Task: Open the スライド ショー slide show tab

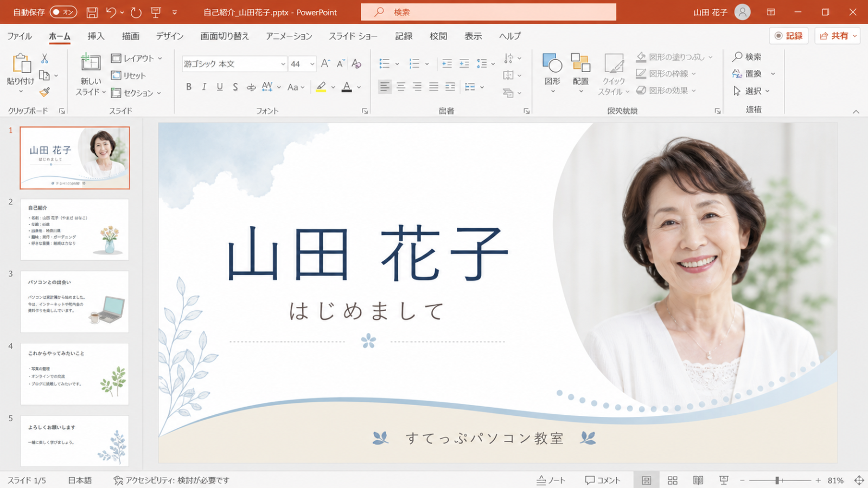Action: pyautogui.click(x=353, y=36)
